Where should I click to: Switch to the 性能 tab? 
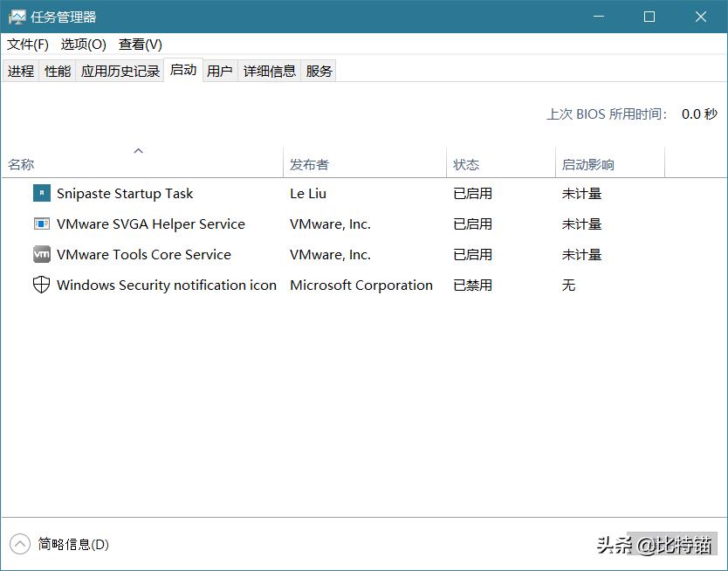point(57,71)
